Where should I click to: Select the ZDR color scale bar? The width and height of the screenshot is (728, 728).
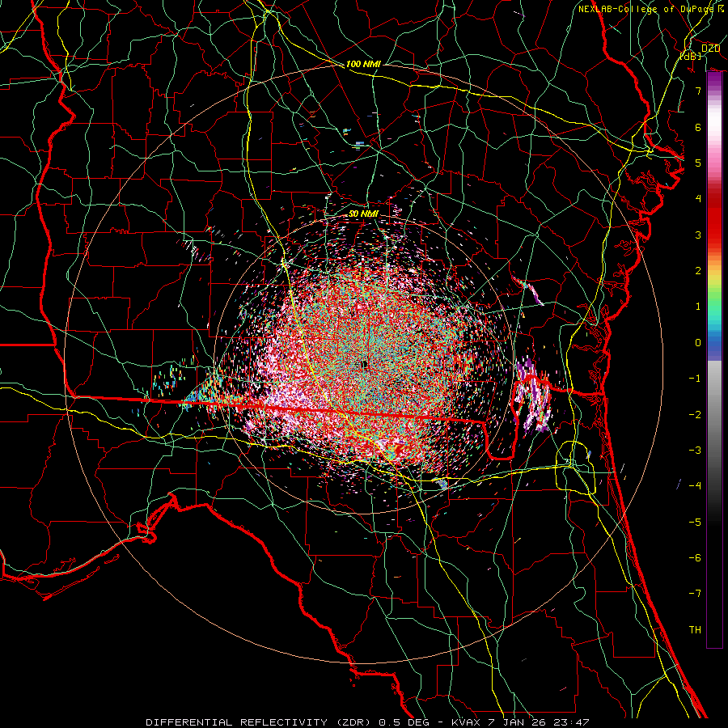tap(714, 359)
